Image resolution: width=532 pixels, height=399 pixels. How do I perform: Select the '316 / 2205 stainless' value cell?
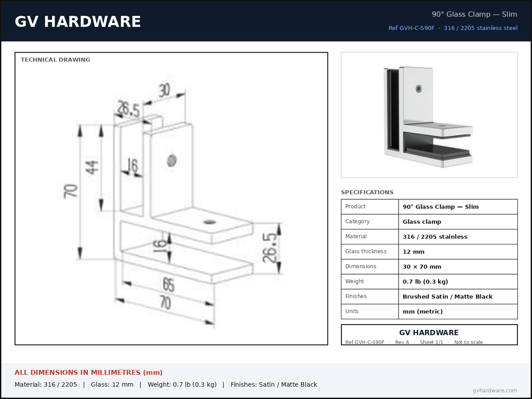(458, 237)
